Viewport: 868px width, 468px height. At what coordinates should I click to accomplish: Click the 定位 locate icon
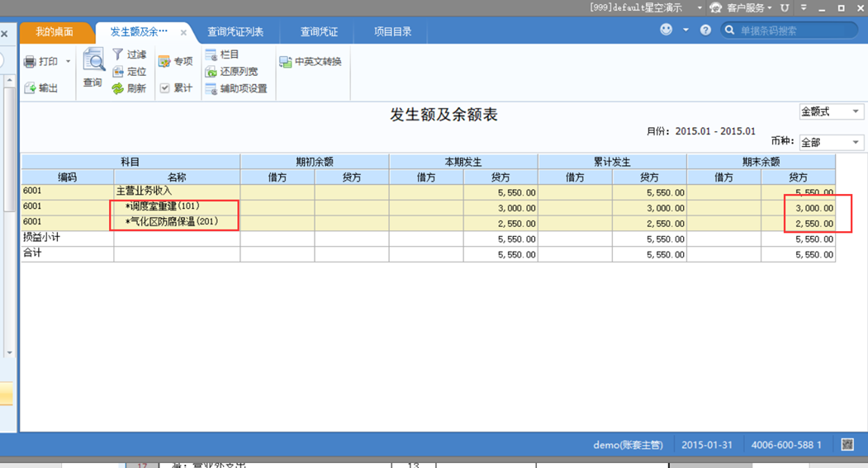pos(117,72)
